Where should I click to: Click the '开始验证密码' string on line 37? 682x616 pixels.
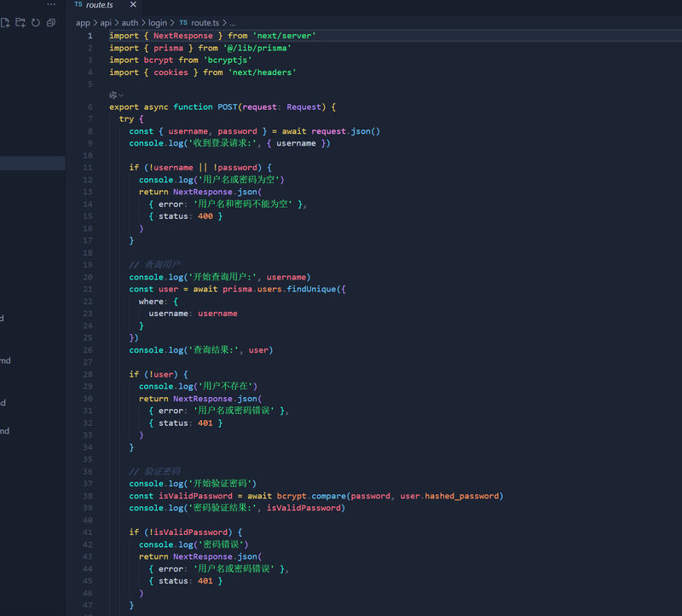(220, 483)
